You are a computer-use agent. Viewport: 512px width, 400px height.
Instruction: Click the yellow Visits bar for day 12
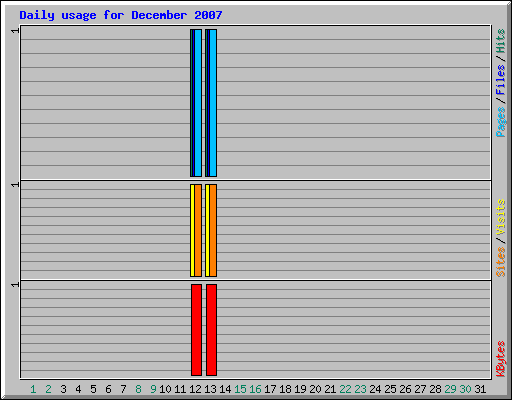pos(192,230)
